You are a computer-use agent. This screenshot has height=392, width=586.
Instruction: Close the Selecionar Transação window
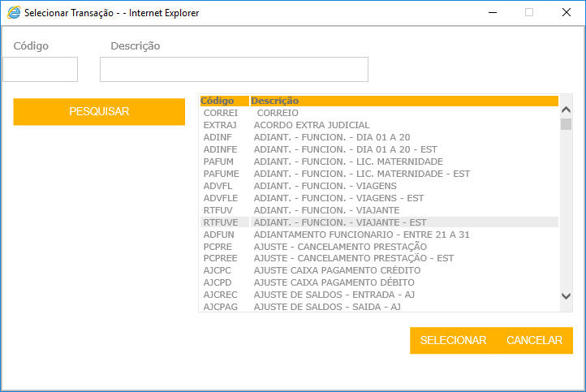pos(567,13)
